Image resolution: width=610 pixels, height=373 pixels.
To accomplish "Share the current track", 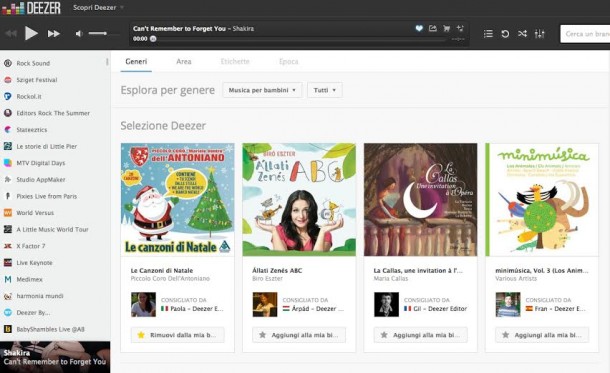I will click(x=433, y=28).
